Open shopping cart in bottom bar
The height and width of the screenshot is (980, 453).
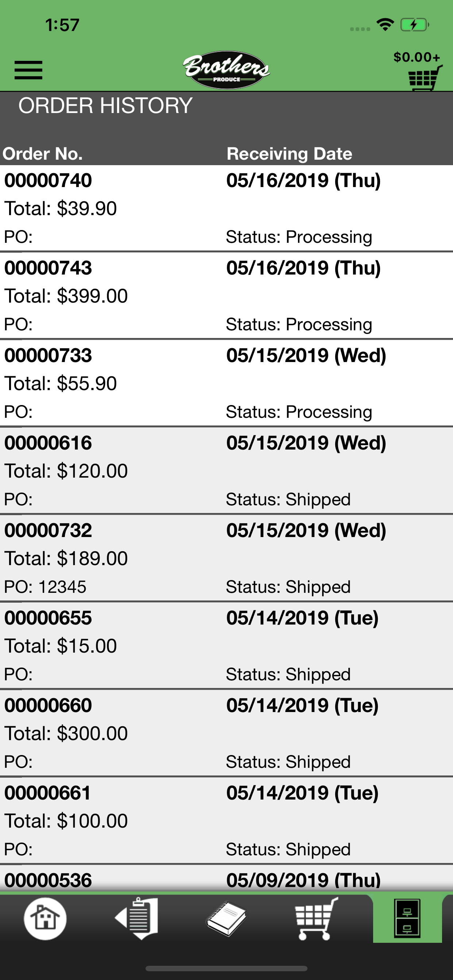[x=317, y=918]
